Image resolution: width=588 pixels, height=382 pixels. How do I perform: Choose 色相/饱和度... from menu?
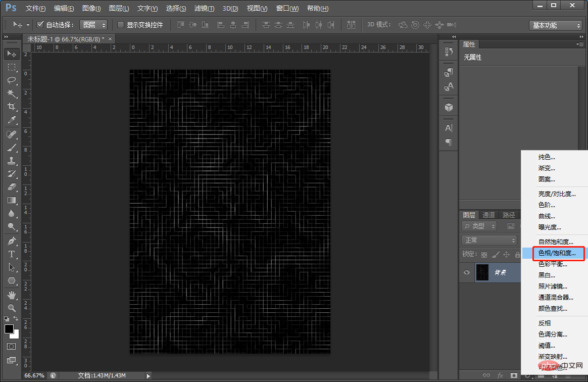pos(557,253)
